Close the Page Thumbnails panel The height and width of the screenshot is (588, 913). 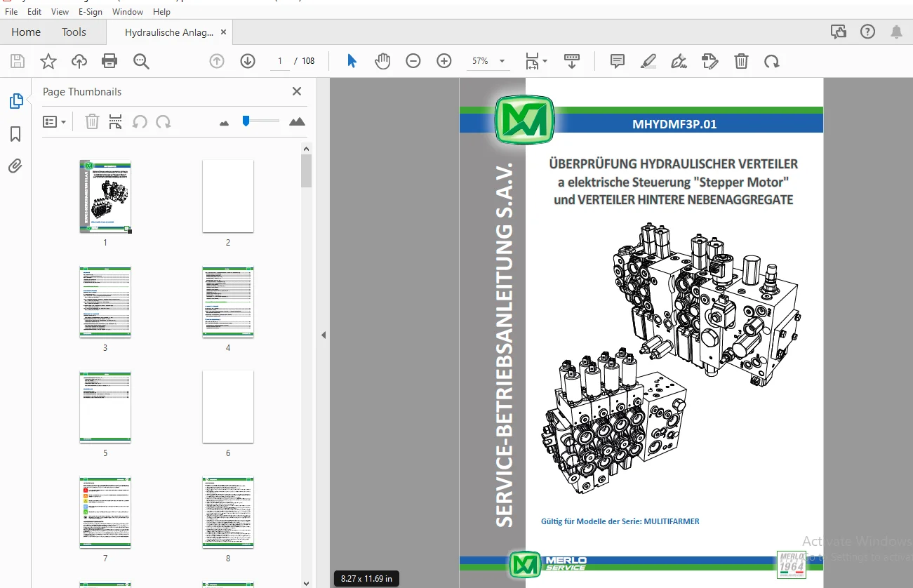(x=297, y=91)
